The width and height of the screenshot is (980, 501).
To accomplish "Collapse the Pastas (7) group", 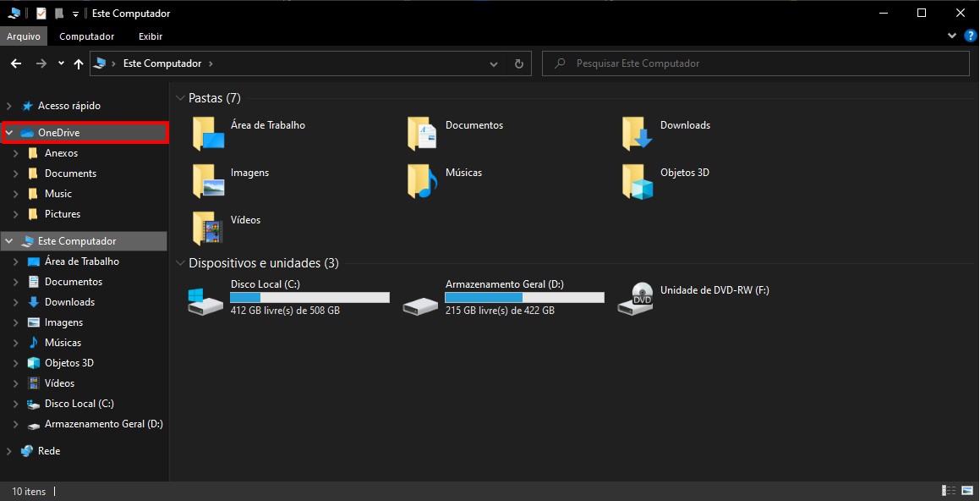I will [x=181, y=97].
